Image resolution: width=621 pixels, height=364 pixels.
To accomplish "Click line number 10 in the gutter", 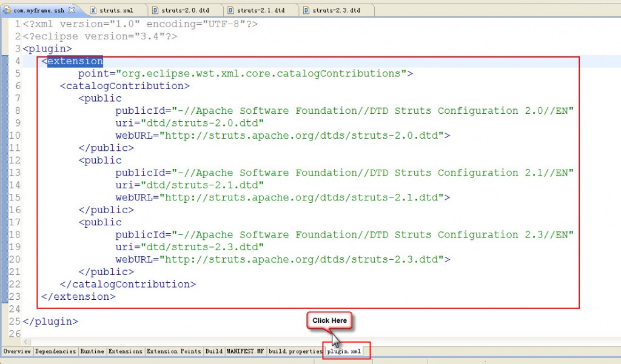I will click(x=15, y=136).
